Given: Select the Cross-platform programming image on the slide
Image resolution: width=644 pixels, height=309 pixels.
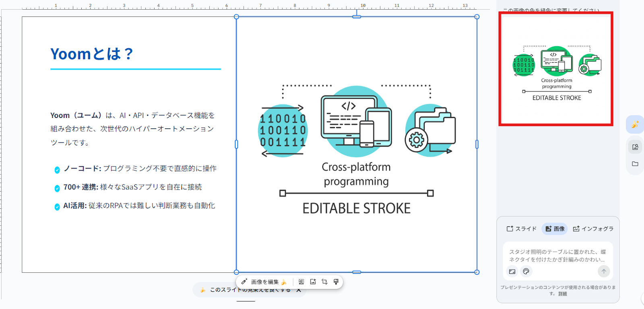Looking at the screenshot, I should (x=357, y=144).
